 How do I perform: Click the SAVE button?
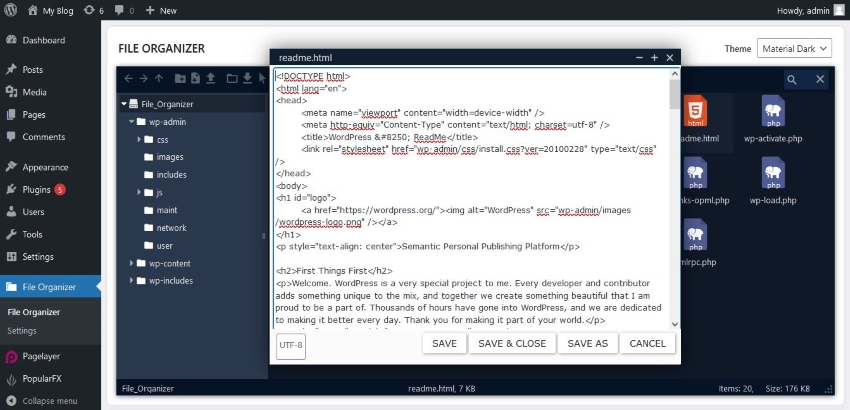[445, 343]
